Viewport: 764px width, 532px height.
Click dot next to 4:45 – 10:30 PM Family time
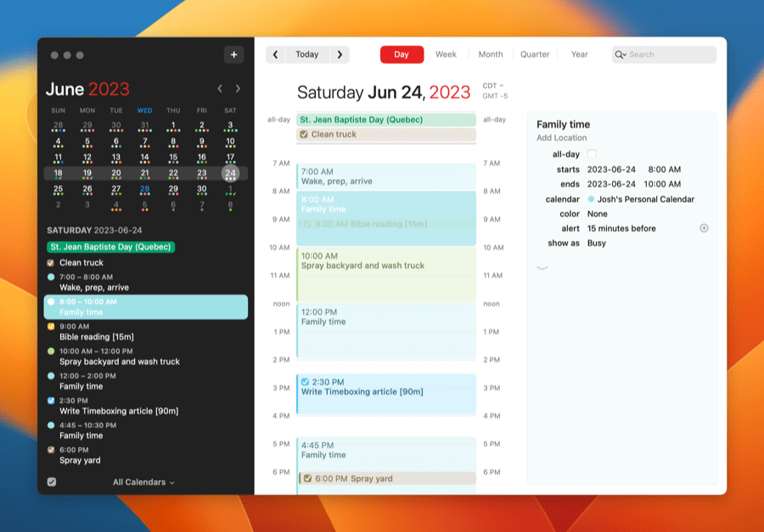click(51, 425)
